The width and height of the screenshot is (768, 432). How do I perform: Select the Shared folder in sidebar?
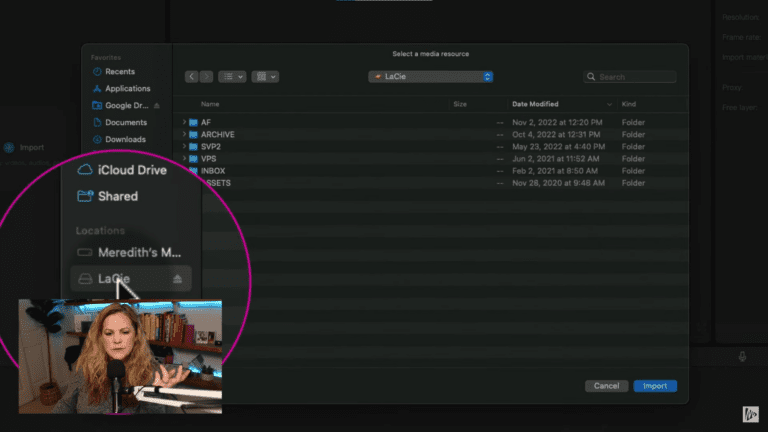pyautogui.click(x=117, y=196)
